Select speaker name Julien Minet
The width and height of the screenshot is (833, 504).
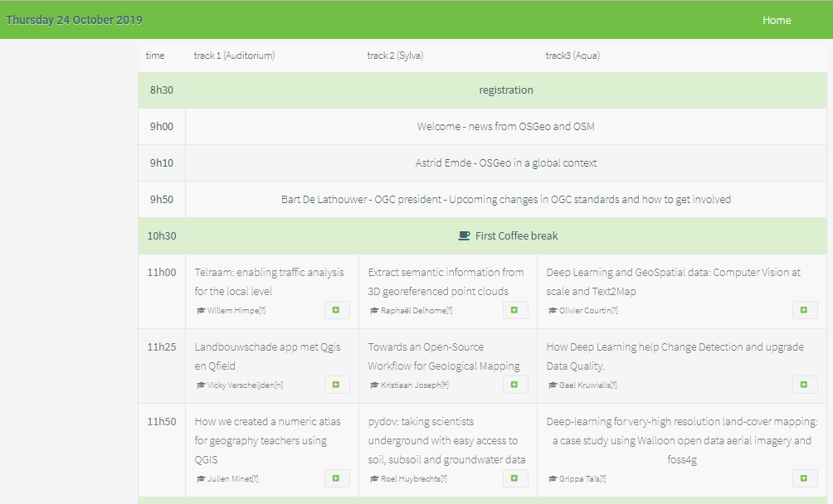click(x=230, y=478)
